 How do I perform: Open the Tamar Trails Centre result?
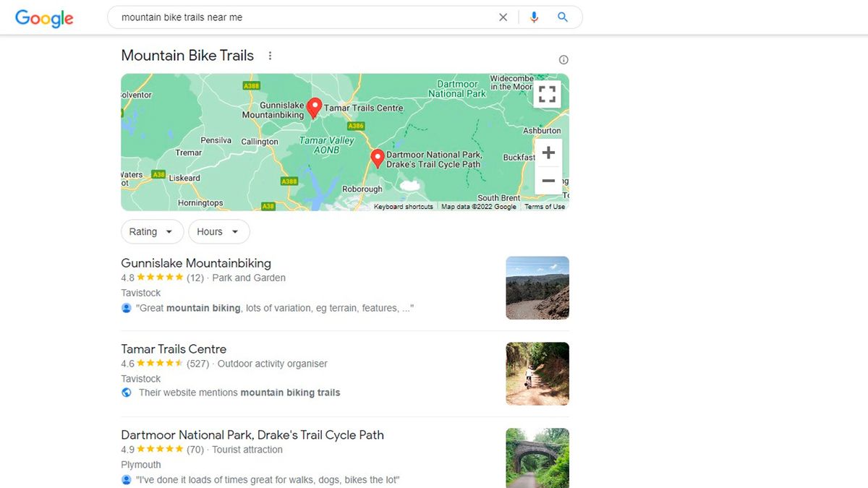(x=173, y=348)
